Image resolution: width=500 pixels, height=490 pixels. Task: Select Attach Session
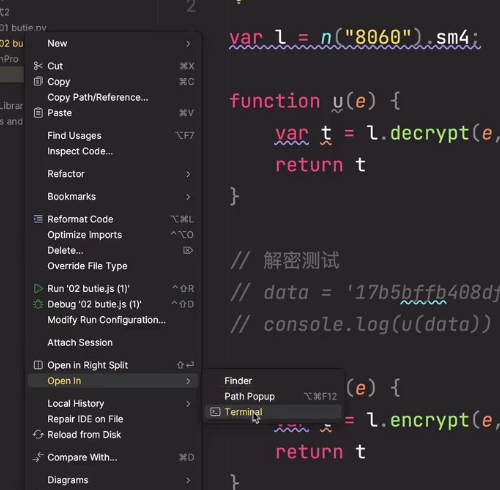pyautogui.click(x=113, y=343)
